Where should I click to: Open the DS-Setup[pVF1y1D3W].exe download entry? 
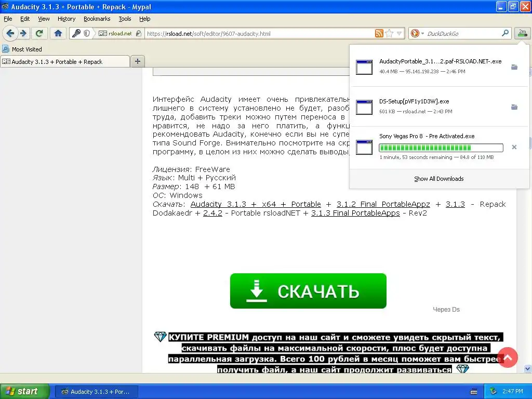pyautogui.click(x=440, y=106)
